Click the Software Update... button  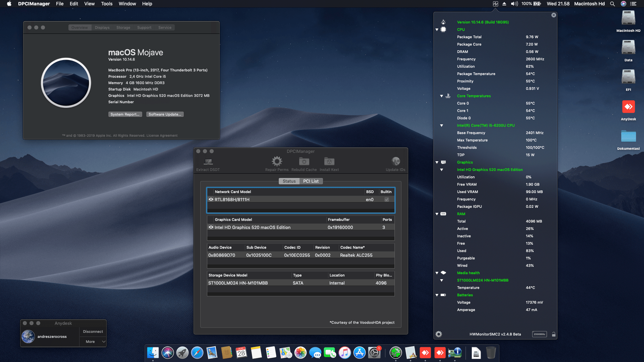[165, 114]
